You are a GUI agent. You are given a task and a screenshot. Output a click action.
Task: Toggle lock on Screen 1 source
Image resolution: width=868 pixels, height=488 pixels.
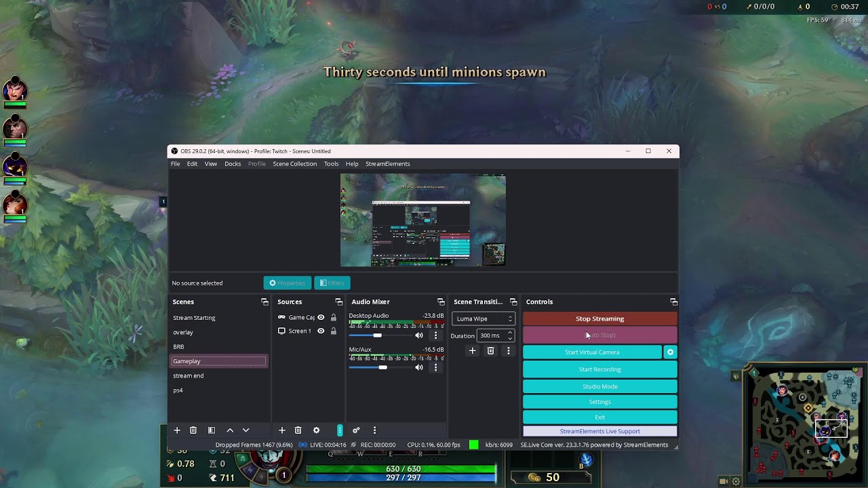tap(333, 331)
